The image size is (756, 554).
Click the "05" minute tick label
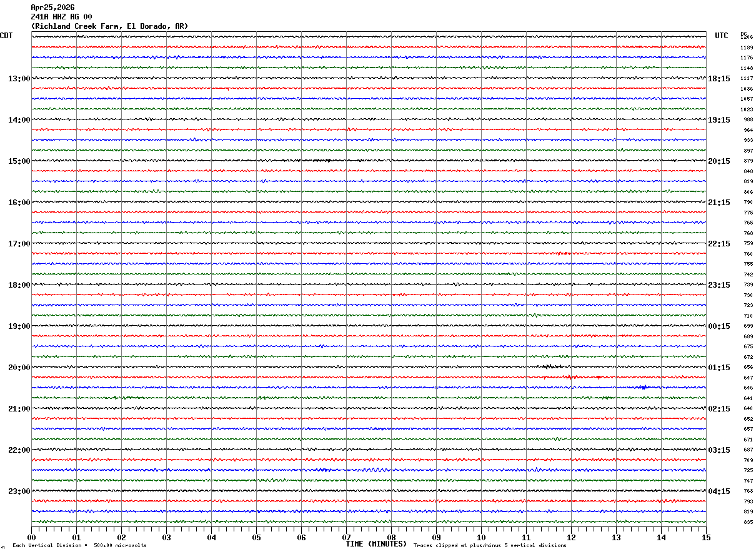256,537
